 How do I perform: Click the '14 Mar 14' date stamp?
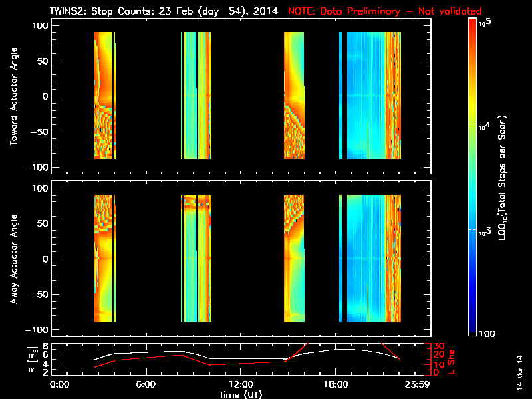[519, 372]
